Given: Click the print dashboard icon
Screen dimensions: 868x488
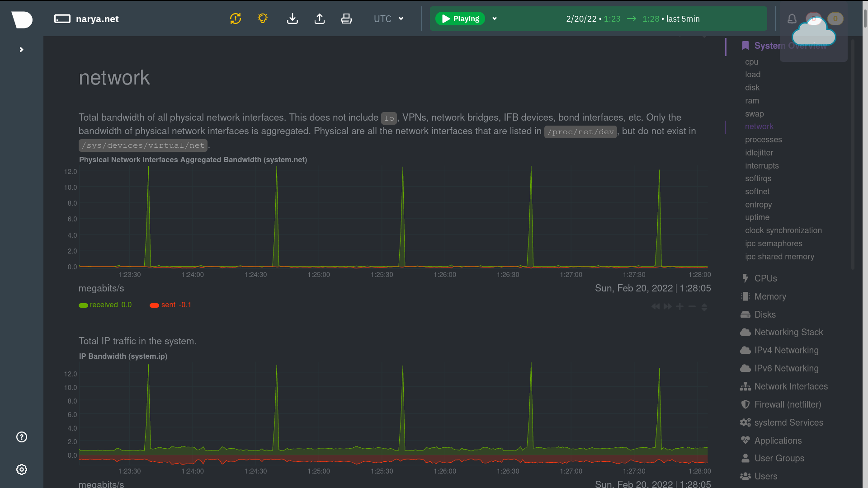Looking at the screenshot, I should click(346, 19).
